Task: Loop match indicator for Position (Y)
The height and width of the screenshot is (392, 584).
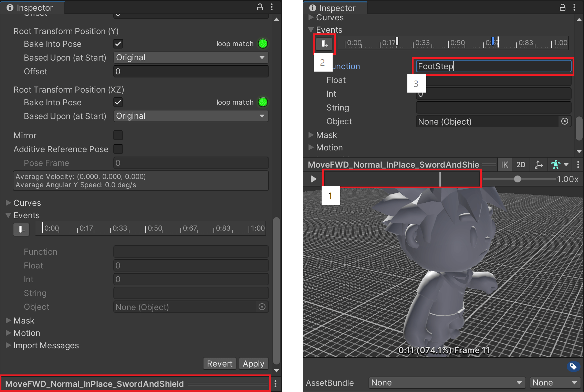Action: click(x=263, y=44)
